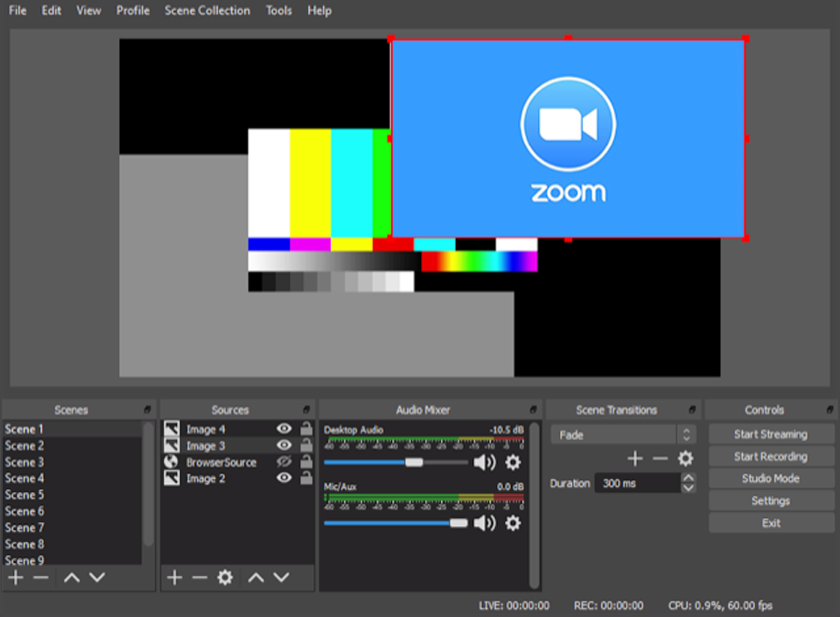Pop out the Controls dock panel

829,410
